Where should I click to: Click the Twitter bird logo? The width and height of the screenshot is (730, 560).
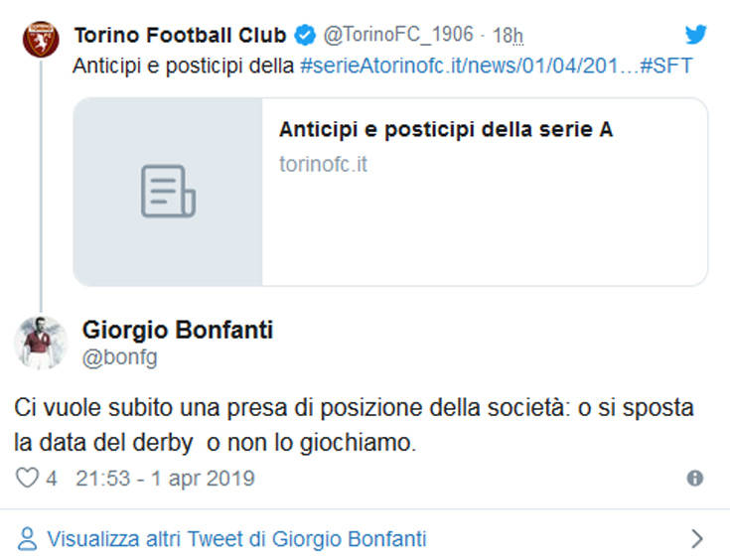[696, 35]
